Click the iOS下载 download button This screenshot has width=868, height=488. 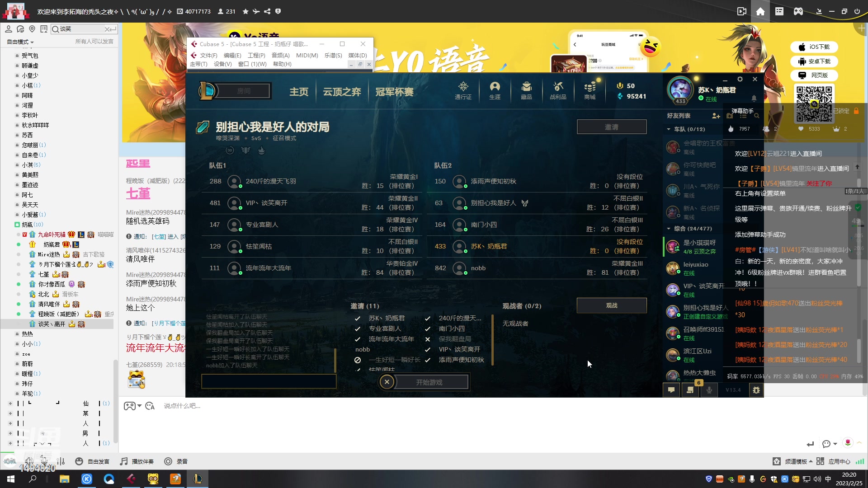coord(814,47)
